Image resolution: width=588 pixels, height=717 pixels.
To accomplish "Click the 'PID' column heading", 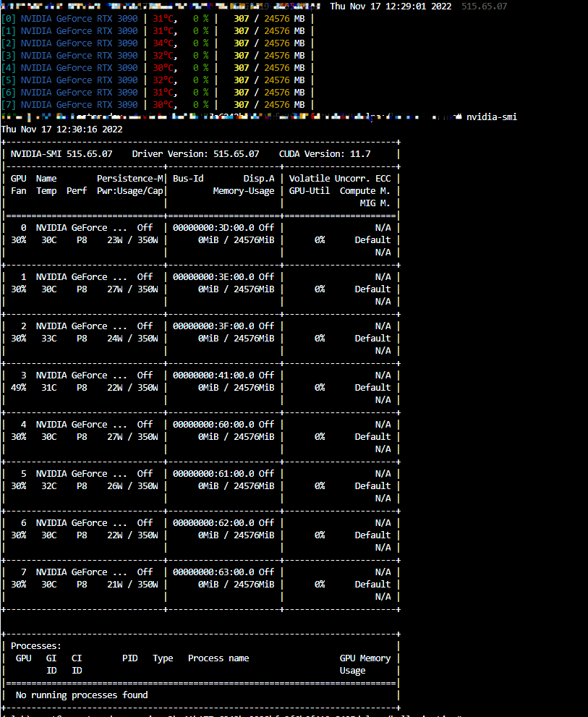I will coord(130,658).
